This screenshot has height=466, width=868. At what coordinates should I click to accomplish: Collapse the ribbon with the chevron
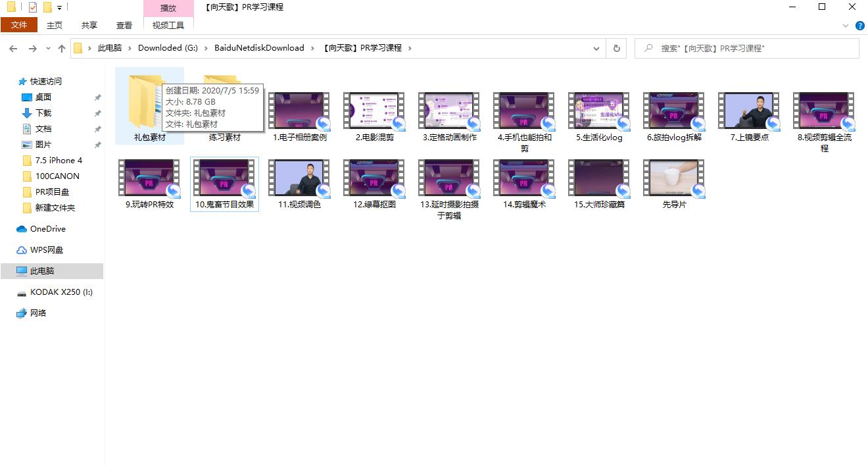(846, 26)
